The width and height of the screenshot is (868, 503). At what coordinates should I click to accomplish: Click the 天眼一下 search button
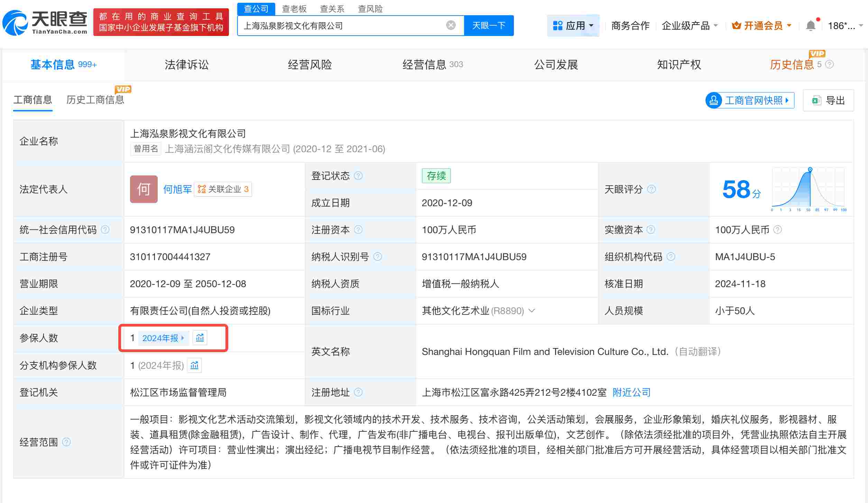point(489,25)
